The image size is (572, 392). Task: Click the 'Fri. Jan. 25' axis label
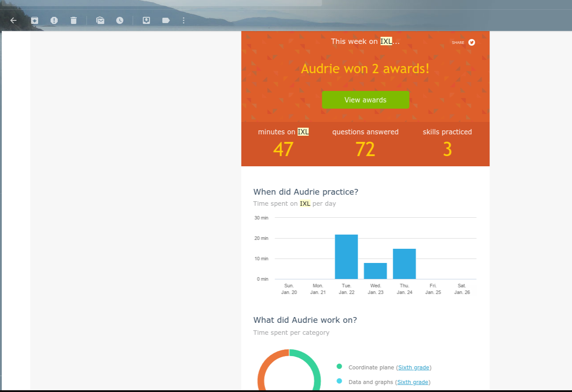point(433,289)
